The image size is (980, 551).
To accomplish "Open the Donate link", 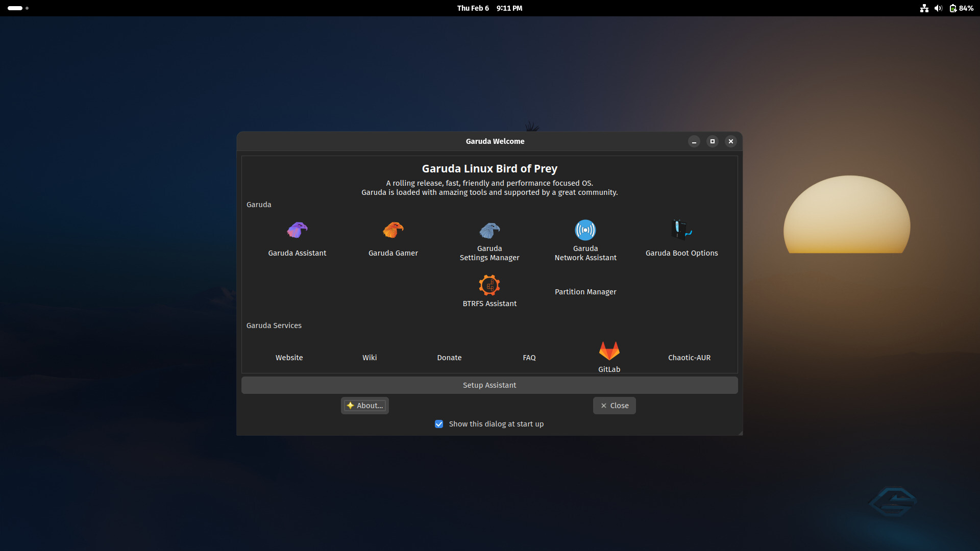I will tap(449, 358).
